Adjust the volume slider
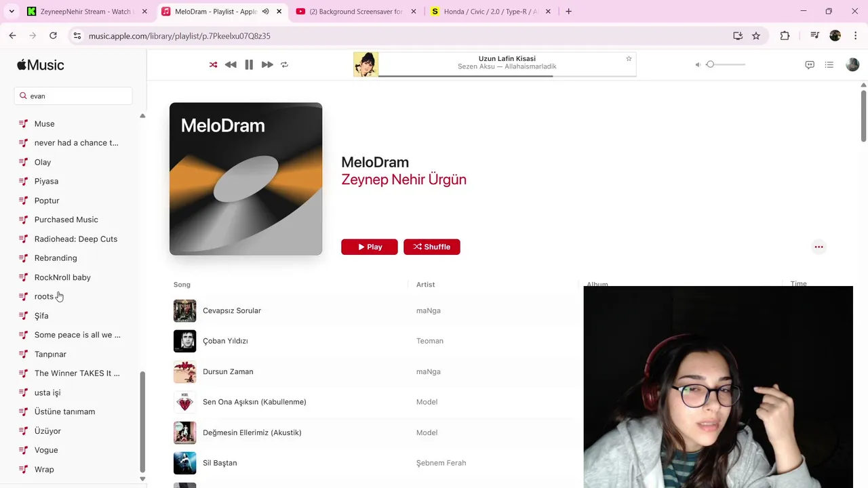The width and height of the screenshot is (868, 488). 726,64
